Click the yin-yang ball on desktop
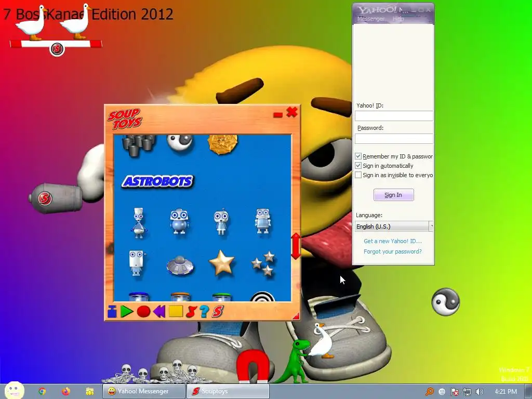Viewport: 532px width, 399px height. click(445, 301)
